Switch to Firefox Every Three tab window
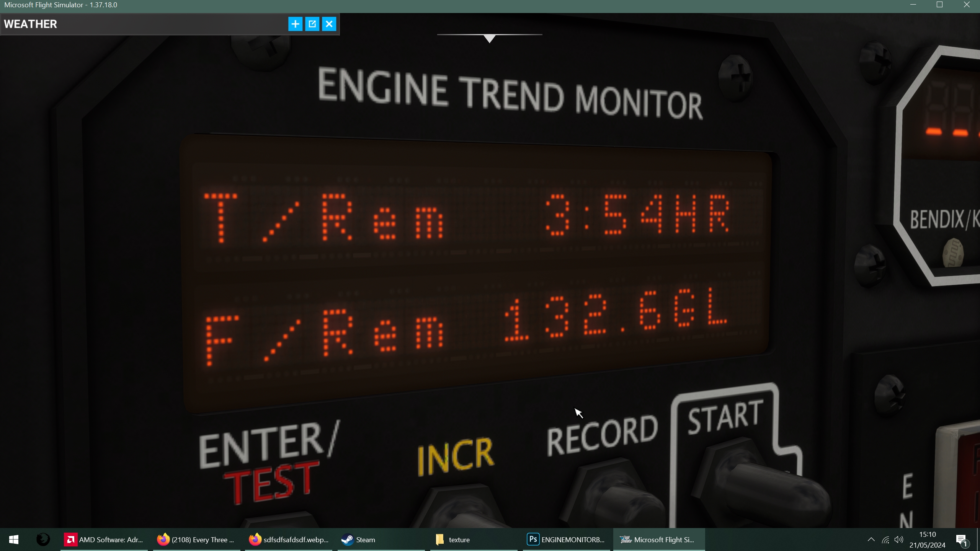This screenshot has height=551, width=980. (x=197, y=540)
